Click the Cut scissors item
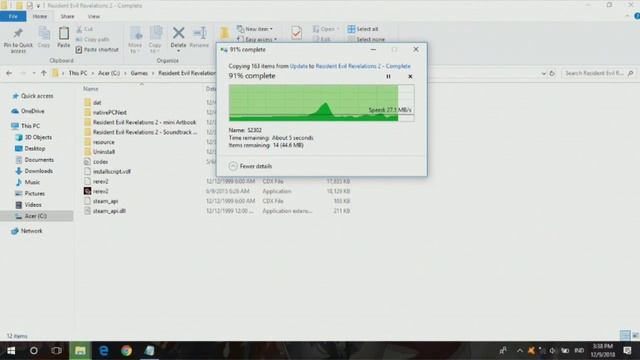This screenshot has width=640, height=360. click(x=85, y=29)
